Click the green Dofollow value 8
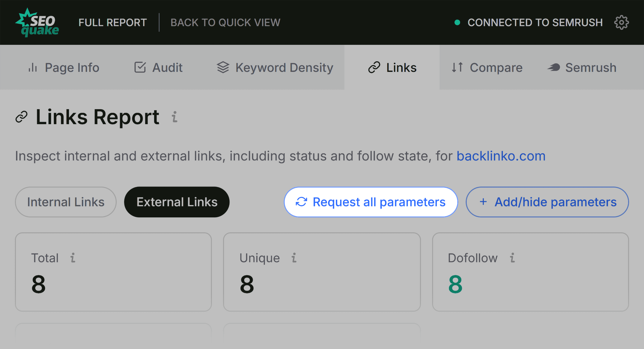Image resolution: width=644 pixels, height=349 pixels. tap(455, 284)
